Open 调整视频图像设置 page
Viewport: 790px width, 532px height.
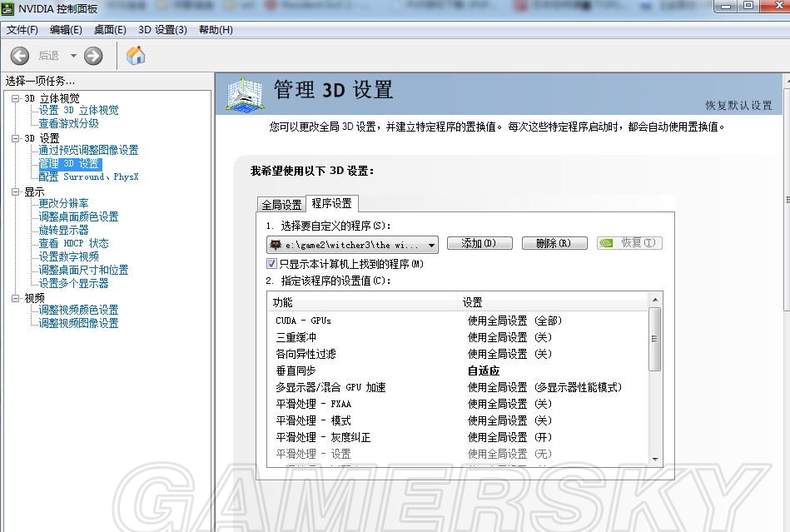pos(78,323)
